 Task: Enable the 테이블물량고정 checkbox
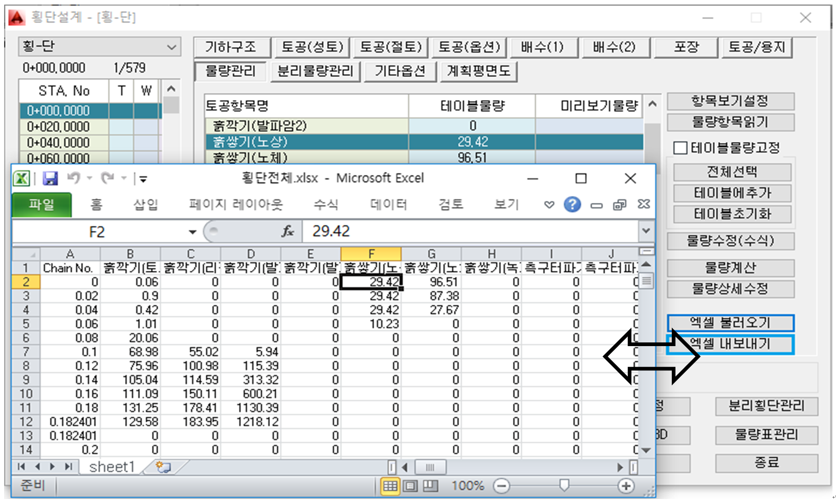click(x=680, y=148)
